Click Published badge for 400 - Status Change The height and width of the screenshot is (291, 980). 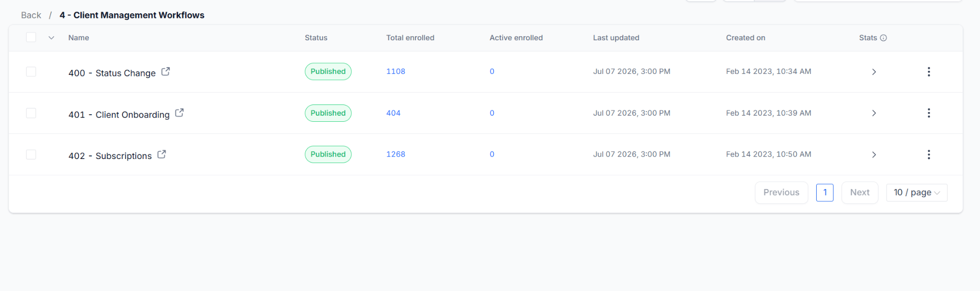coord(328,71)
